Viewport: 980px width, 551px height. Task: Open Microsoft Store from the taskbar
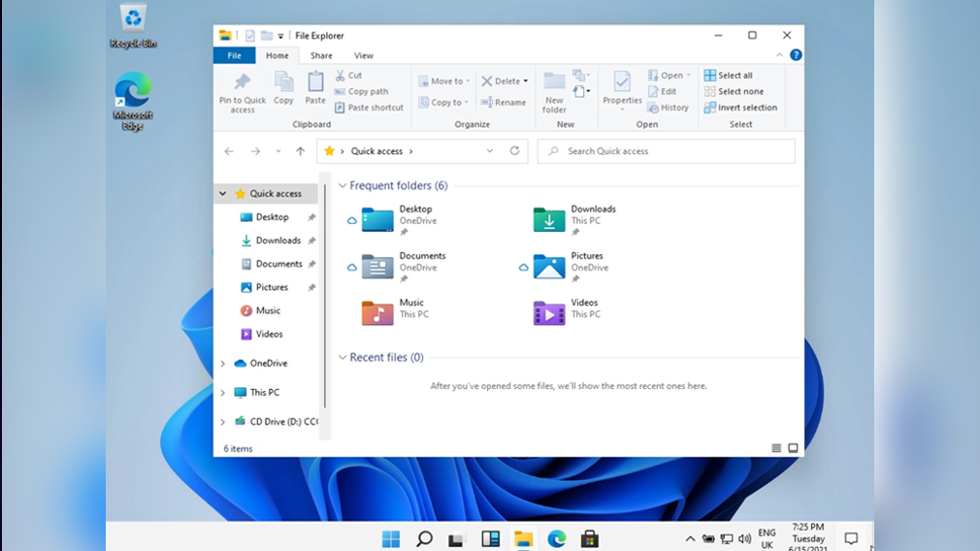click(589, 538)
